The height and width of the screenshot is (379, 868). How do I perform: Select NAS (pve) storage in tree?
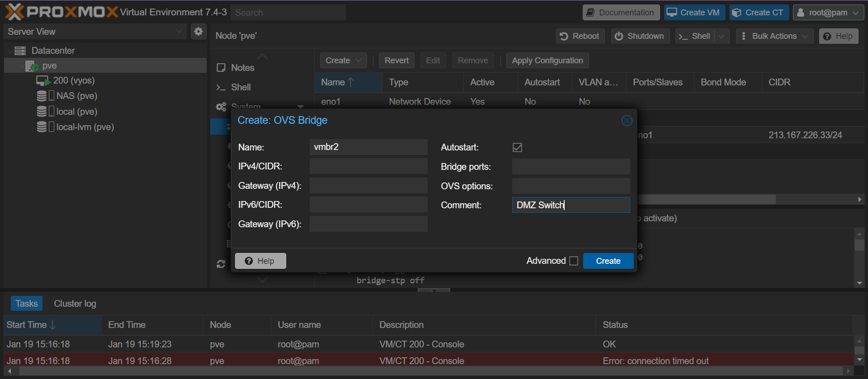[x=77, y=96]
